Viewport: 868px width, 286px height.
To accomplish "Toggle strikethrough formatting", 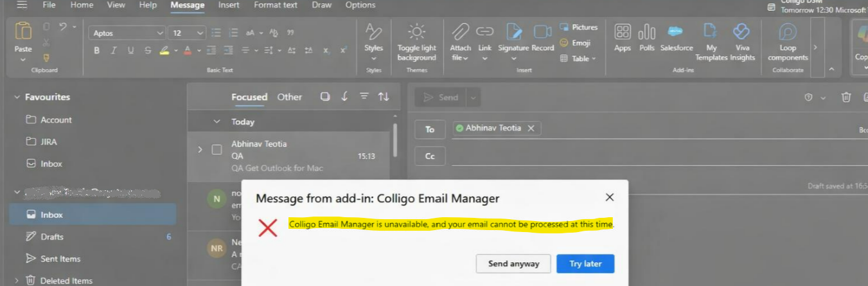I will coord(148,50).
